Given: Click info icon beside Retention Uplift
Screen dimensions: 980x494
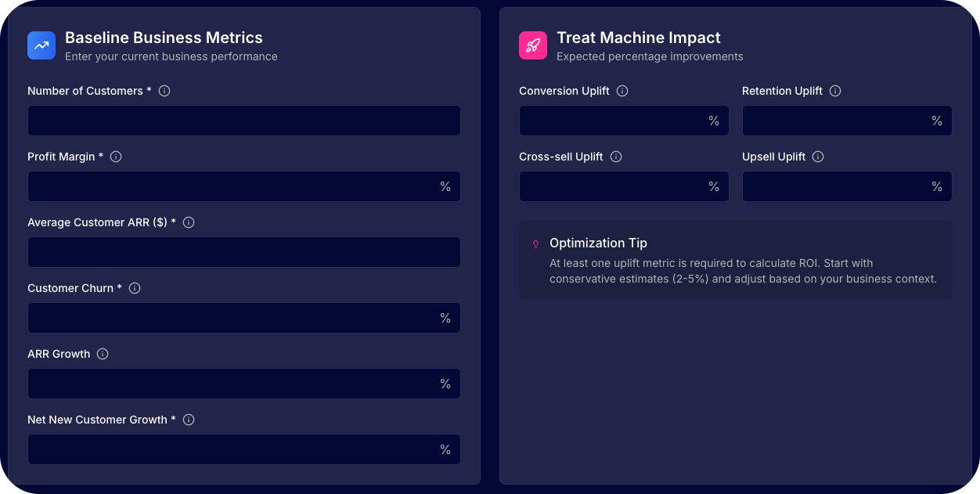Looking at the screenshot, I should pos(835,91).
